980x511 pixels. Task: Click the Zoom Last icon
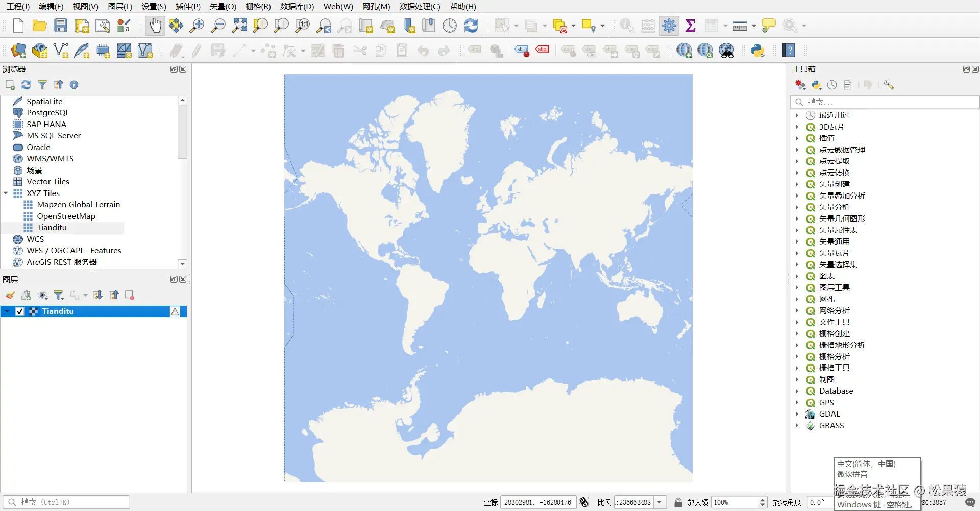click(x=324, y=26)
